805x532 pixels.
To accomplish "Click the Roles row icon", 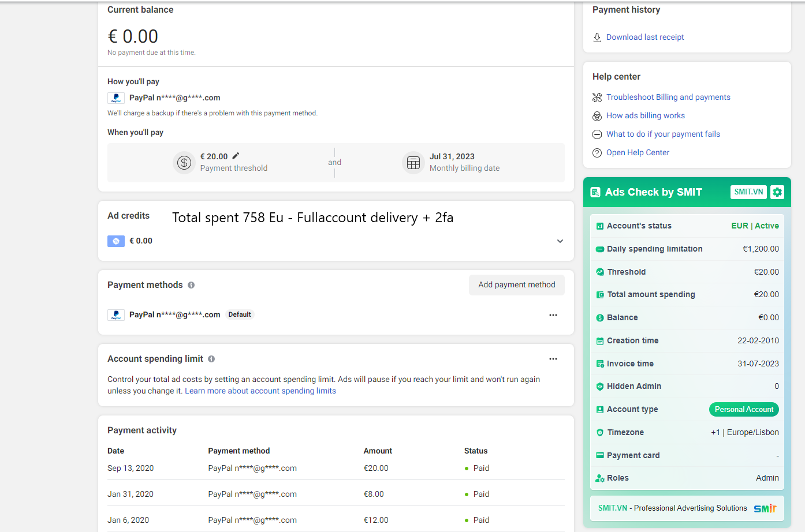I will [x=600, y=478].
